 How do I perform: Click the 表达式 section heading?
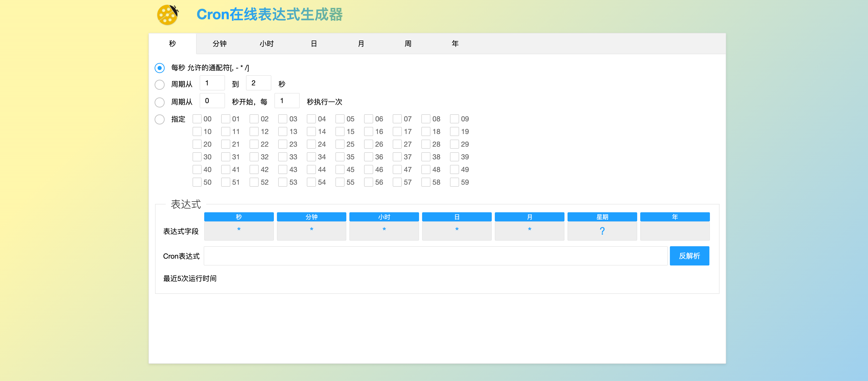click(x=186, y=204)
